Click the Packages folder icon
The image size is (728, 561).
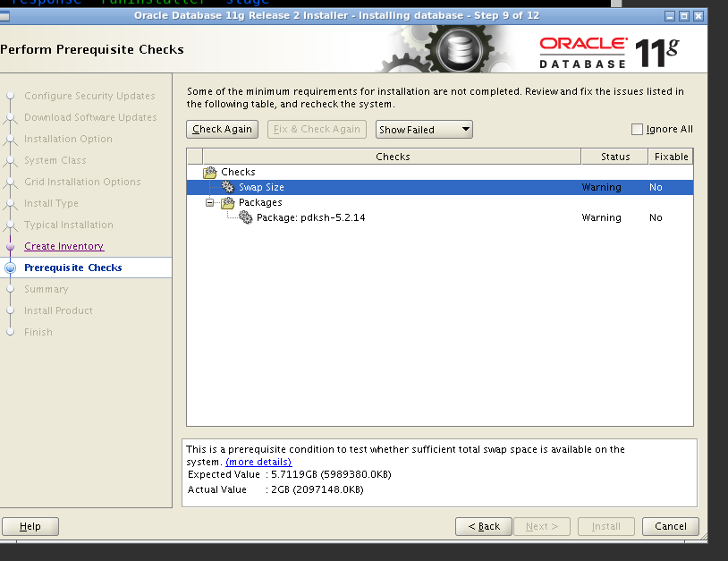pyautogui.click(x=227, y=202)
